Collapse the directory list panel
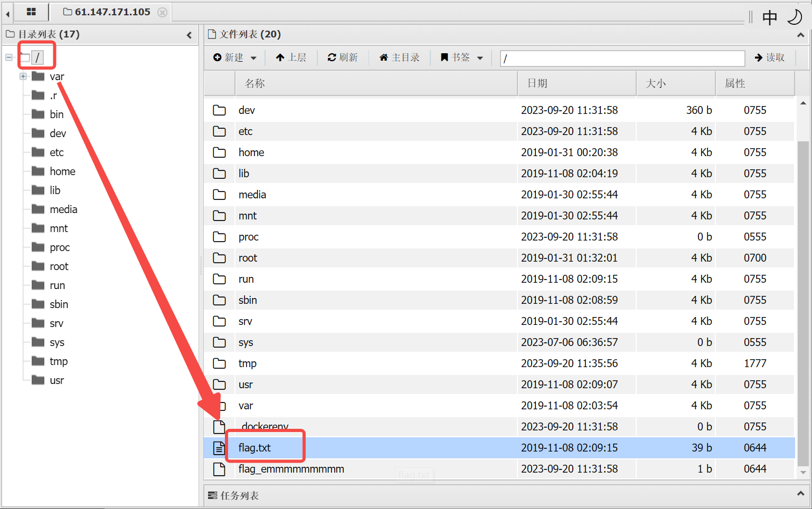The width and height of the screenshot is (812, 509). 189,35
